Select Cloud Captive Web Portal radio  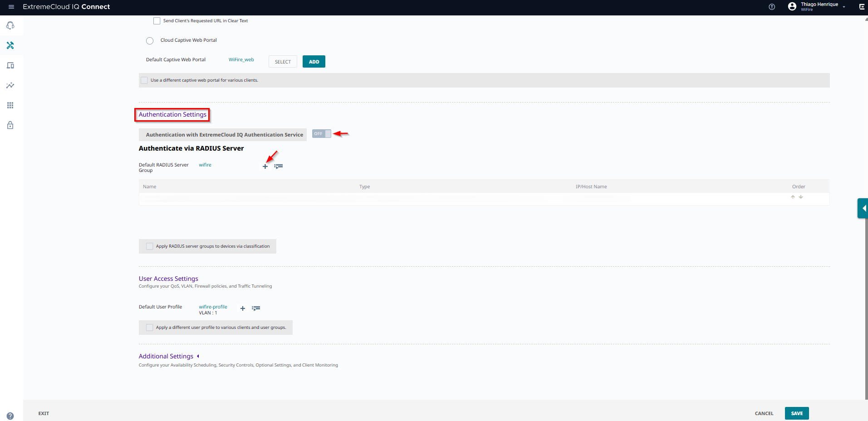(x=150, y=41)
